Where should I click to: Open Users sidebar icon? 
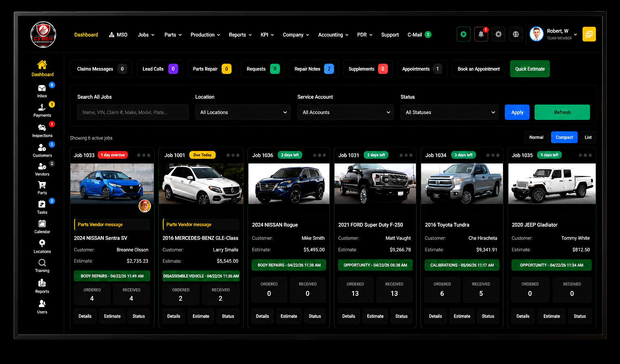[42, 303]
